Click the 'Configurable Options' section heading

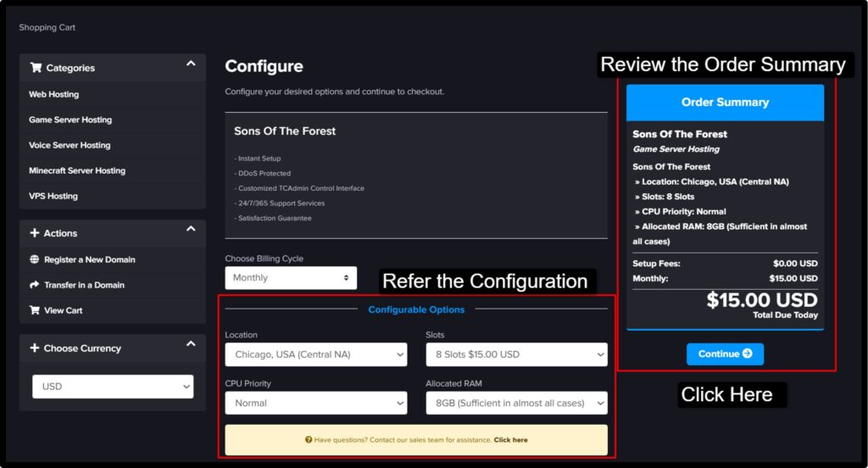416,309
